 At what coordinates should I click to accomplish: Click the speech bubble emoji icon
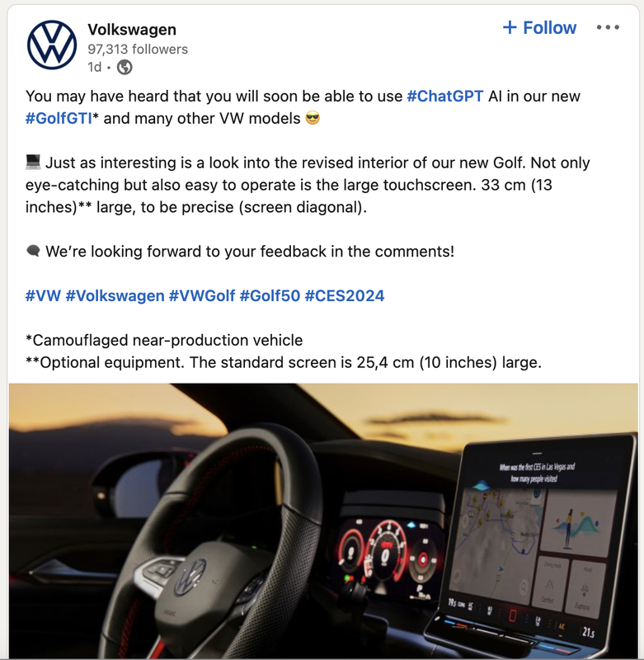tap(33, 251)
